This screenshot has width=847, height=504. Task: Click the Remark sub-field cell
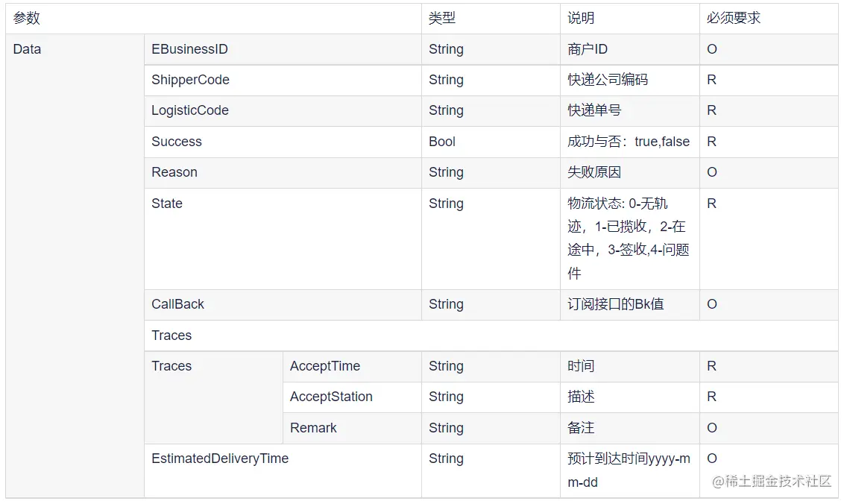pos(313,428)
